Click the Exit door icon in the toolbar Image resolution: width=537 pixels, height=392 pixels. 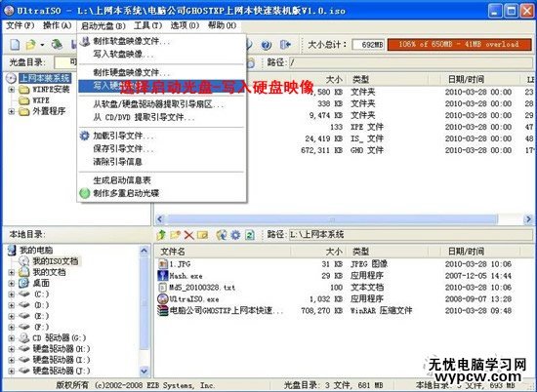point(285,44)
